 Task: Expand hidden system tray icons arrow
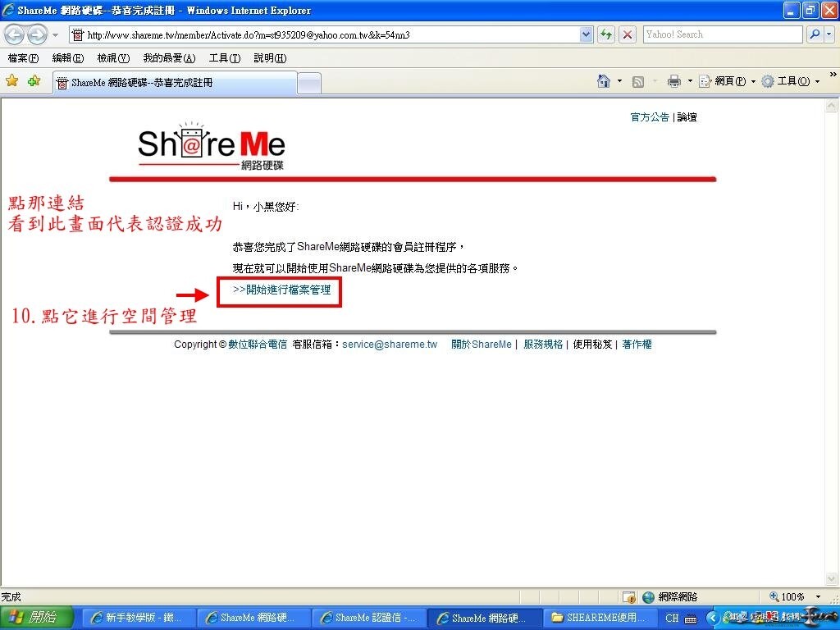click(x=713, y=619)
